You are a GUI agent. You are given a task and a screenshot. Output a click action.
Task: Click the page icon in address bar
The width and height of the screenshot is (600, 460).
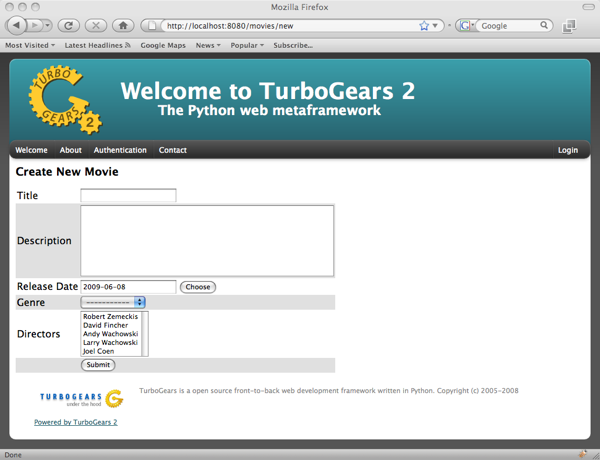tap(152, 26)
